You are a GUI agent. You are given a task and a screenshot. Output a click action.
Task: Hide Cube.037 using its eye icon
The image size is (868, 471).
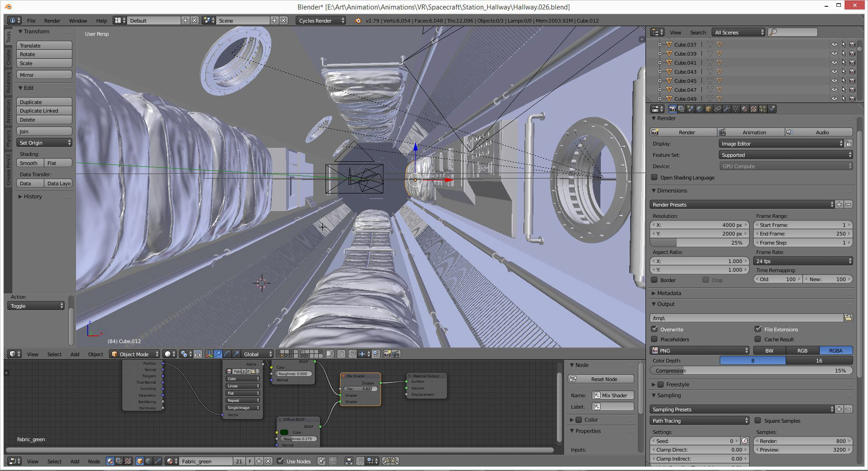834,44
